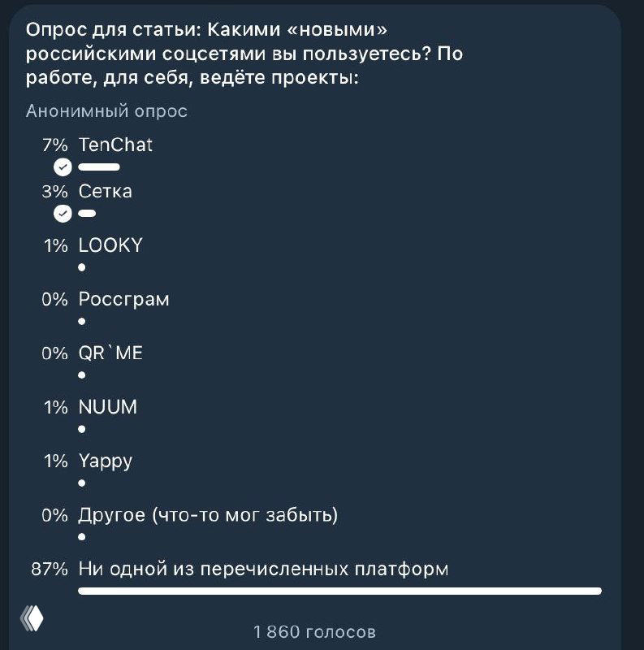Click the dot indicator under Yappy
Screen dimensions: 644x650
[80, 482]
